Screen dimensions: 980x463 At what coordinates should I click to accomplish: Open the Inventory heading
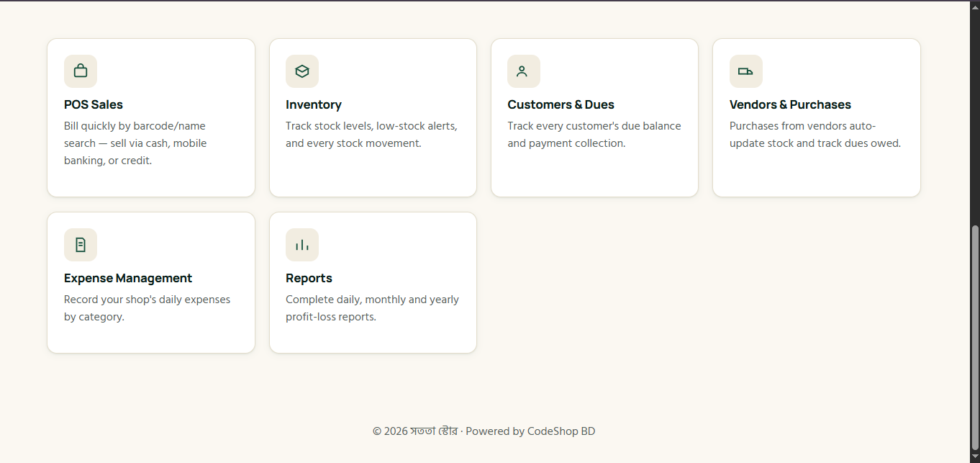coord(314,104)
